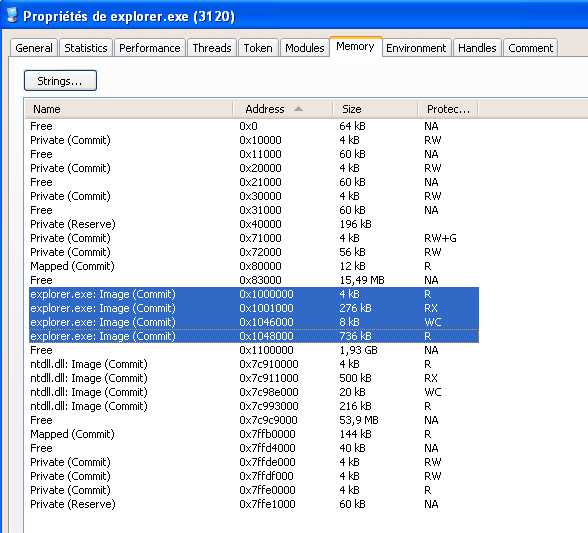Select Mapped (Commit) row at 0x80000
The width and height of the screenshot is (588, 533).
click(254, 266)
